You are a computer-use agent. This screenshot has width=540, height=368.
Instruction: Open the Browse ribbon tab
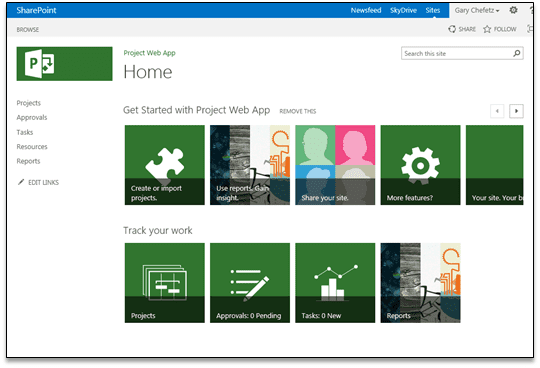click(x=28, y=30)
